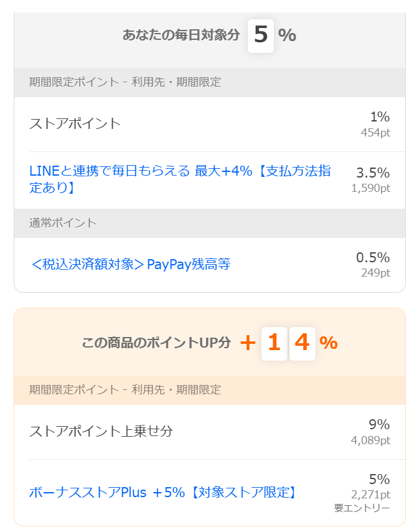Image resolution: width=412 pixels, height=532 pixels.
Task: Click the daily 5 percent number badge
Action: tap(260, 36)
